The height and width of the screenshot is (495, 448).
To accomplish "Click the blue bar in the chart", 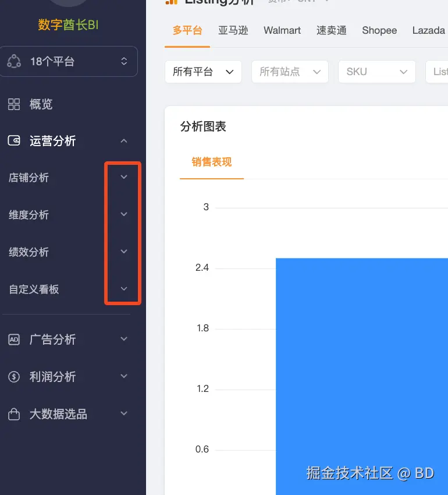I will pos(362,376).
